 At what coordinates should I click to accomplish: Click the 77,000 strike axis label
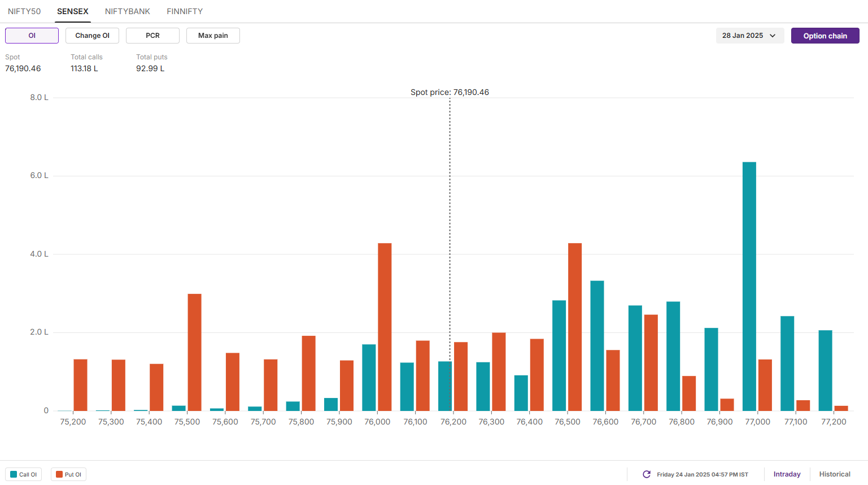pos(757,422)
